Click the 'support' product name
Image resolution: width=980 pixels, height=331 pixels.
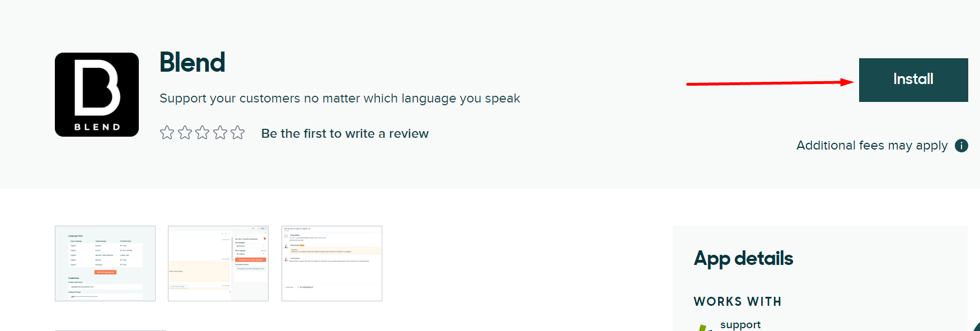coord(740,325)
